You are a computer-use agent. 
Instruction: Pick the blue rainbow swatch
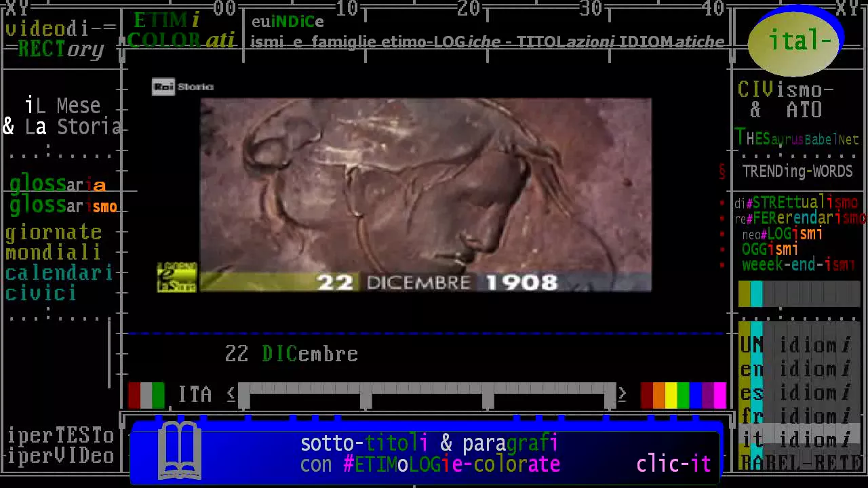pyautogui.click(x=696, y=396)
